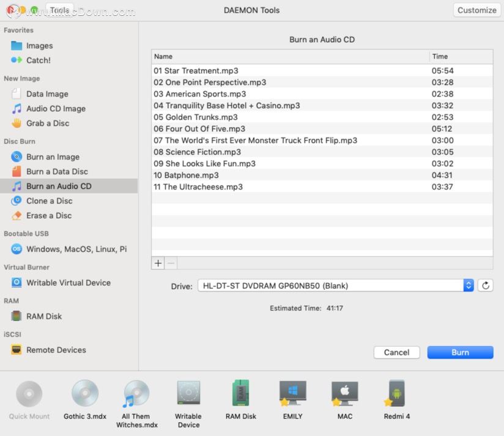The image size is (504, 436).
Task: Open the Writable Virtual Device sidebar icon
Action: click(x=17, y=283)
